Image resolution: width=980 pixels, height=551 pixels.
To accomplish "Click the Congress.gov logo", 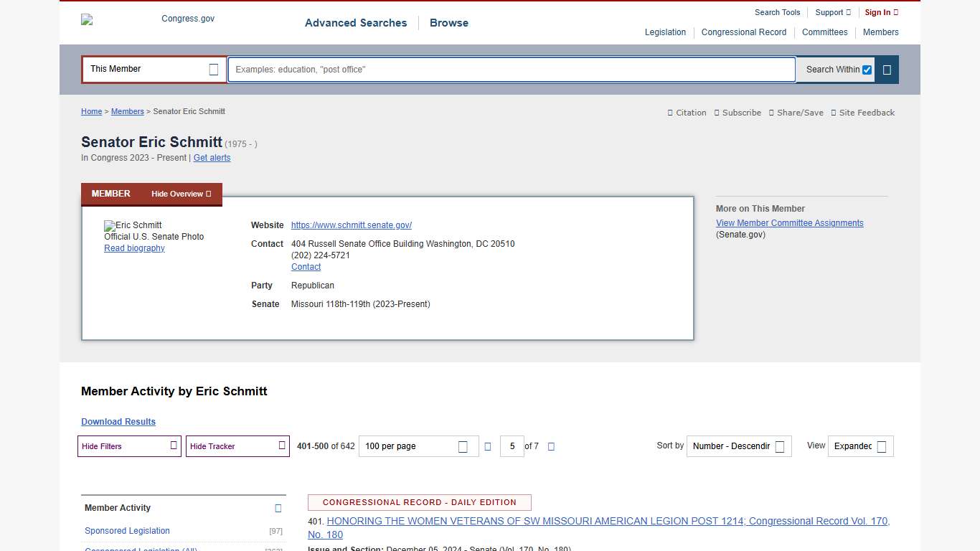I will click(x=149, y=19).
